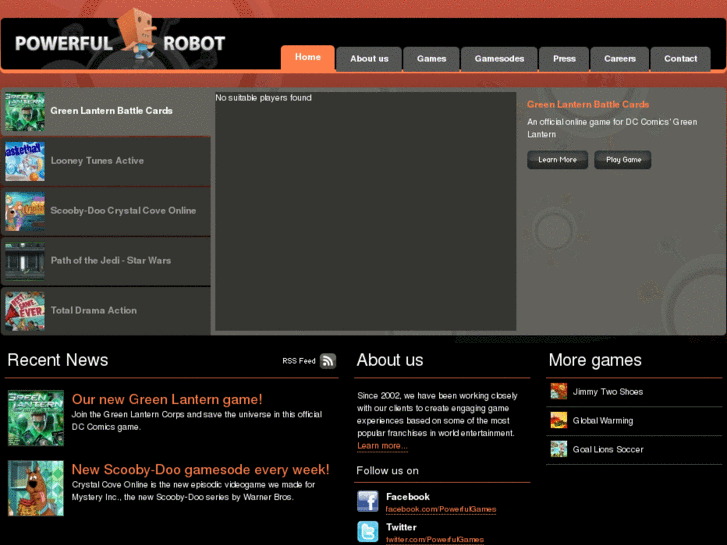727x545 pixels.
Task: Open the Games tab
Action: (431, 59)
